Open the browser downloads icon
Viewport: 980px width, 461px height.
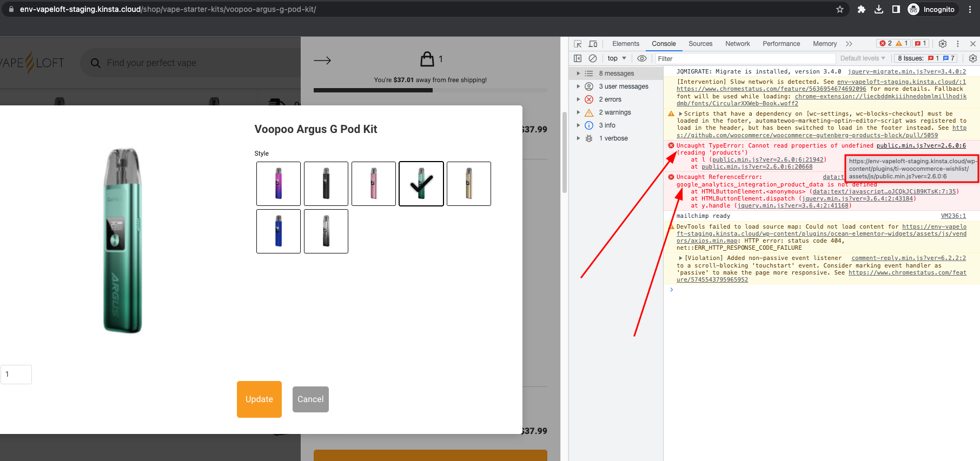tap(879, 9)
